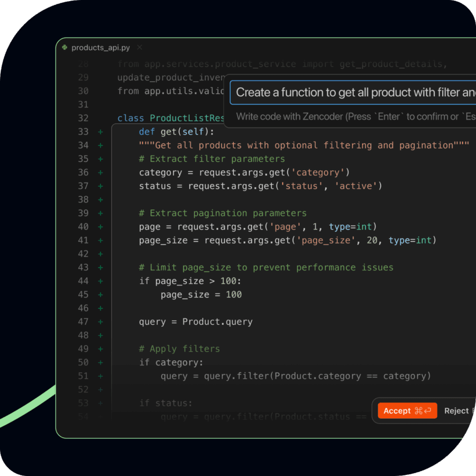Click 'category = request.args.get' line
476x476 pixels.
point(244,172)
